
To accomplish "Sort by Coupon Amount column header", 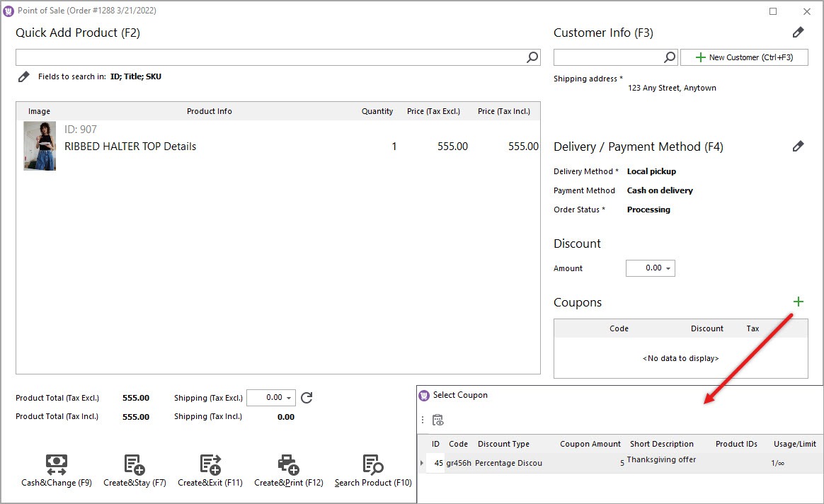I will (x=590, y=444).
